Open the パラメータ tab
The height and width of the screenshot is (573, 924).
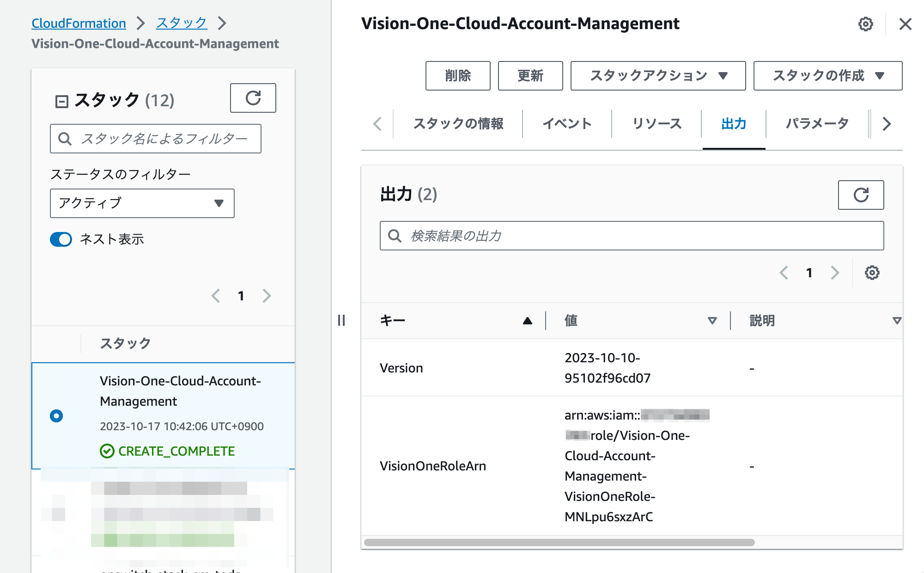click(x=817, y=123)
